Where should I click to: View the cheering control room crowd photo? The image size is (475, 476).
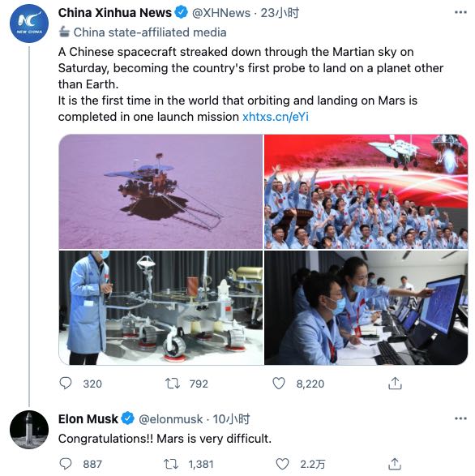366,191
